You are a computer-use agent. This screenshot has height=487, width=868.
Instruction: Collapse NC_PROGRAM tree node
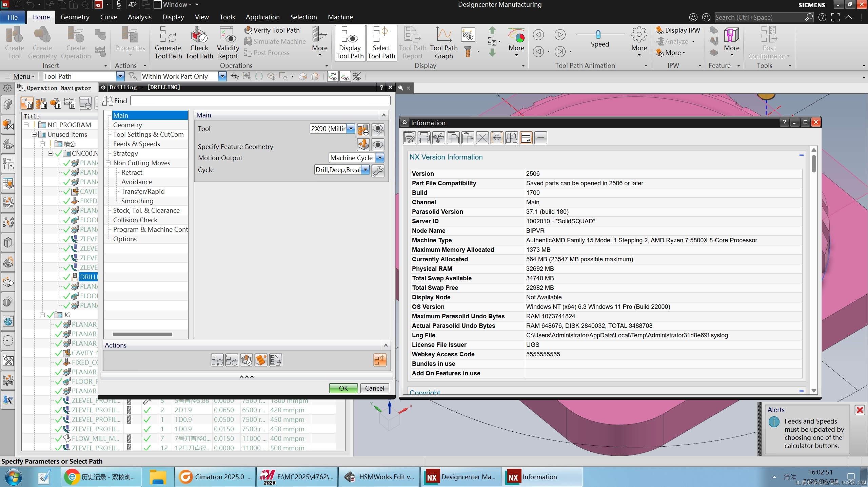tap(26, 125)
